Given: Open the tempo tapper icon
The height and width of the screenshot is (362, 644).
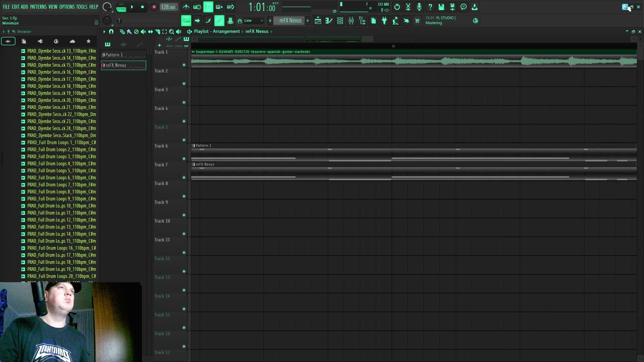Looking at the screenshot, I should 395,21.
